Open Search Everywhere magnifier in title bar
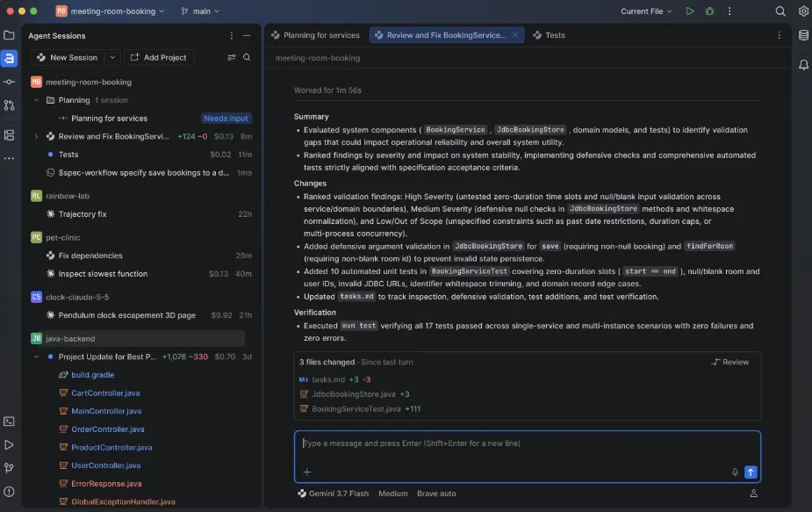This screenshot has height=512, width=812. [x=780, y=11]
